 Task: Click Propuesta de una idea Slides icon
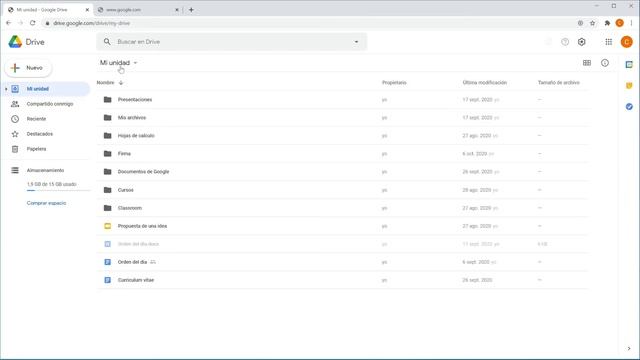click(107, 226)
